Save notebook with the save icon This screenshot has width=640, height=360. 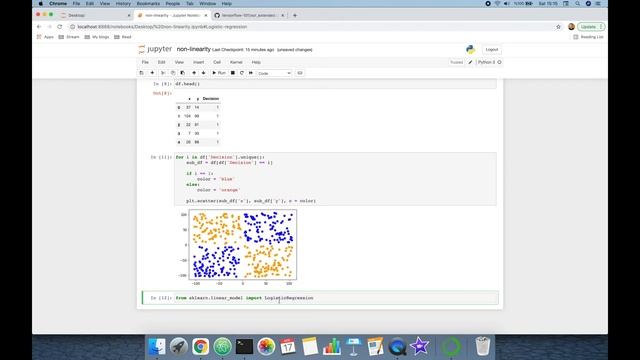(x=142, y=73)
